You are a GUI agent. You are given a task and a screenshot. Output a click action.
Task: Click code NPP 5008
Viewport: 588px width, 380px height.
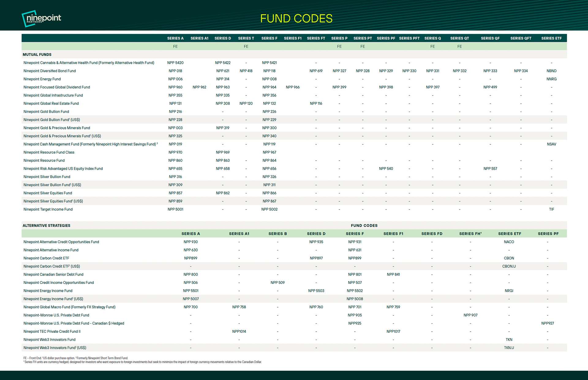[x=355, y=299]
